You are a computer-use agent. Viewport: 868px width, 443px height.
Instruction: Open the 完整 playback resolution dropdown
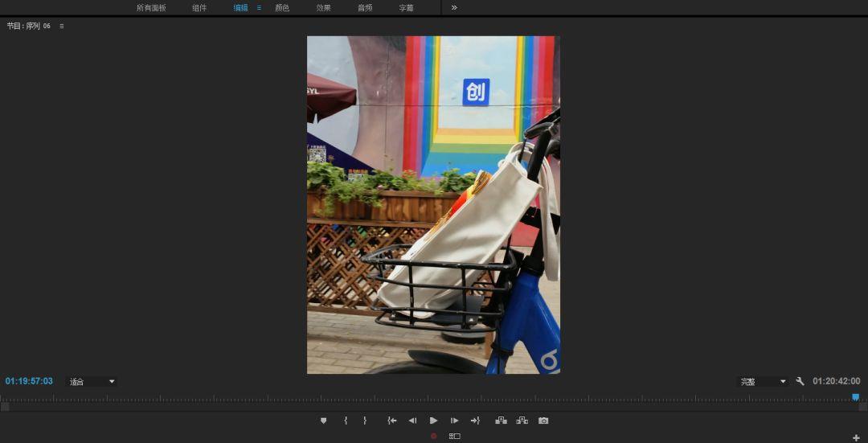point(764,382)
